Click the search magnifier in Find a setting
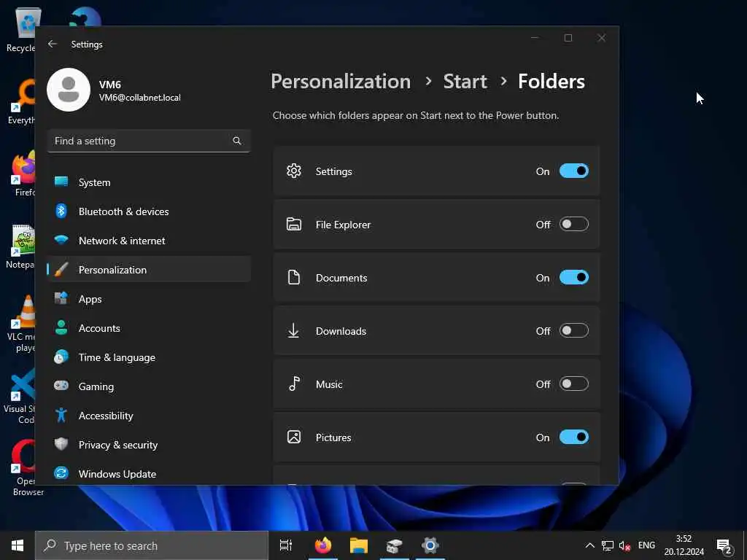Screen dimensions: 747x560 click(237, 141)
